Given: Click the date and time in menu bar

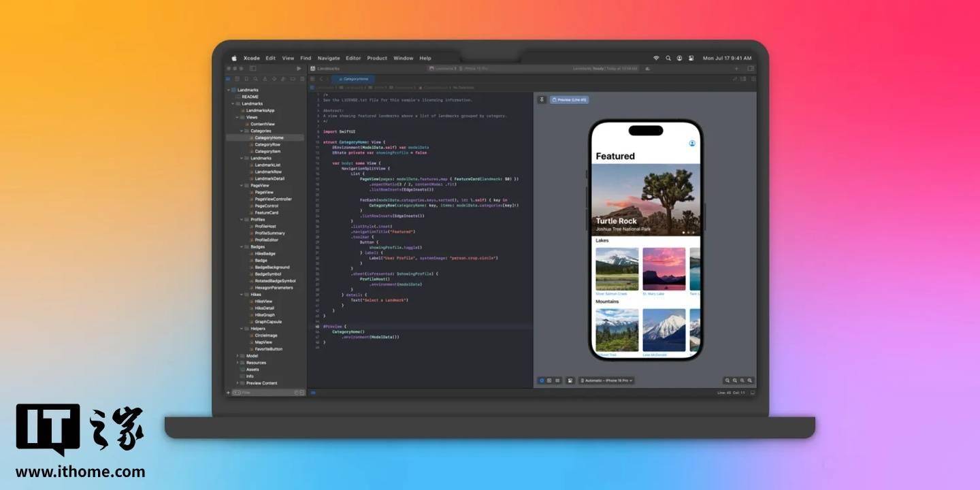Looking at the screenshot, I should (x=728, y=58).
